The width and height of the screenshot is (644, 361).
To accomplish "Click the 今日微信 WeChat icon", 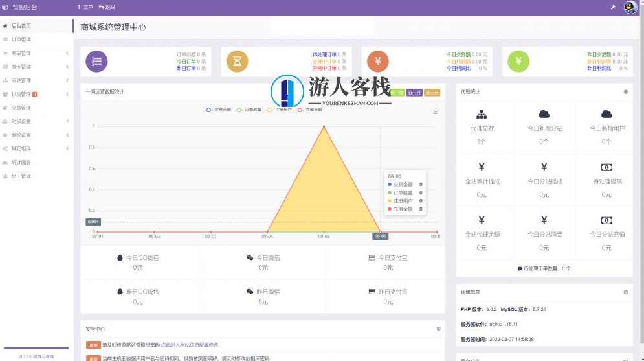I will point(250,257).
